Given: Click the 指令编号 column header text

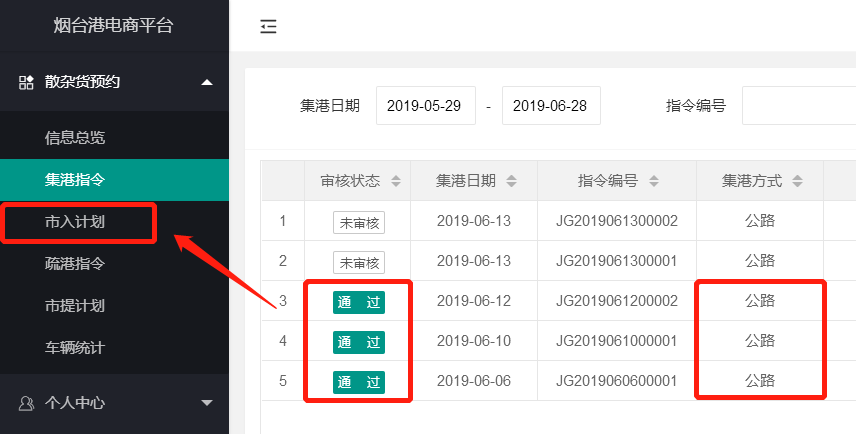Looking at the screenshot, I should pos(608,181).
